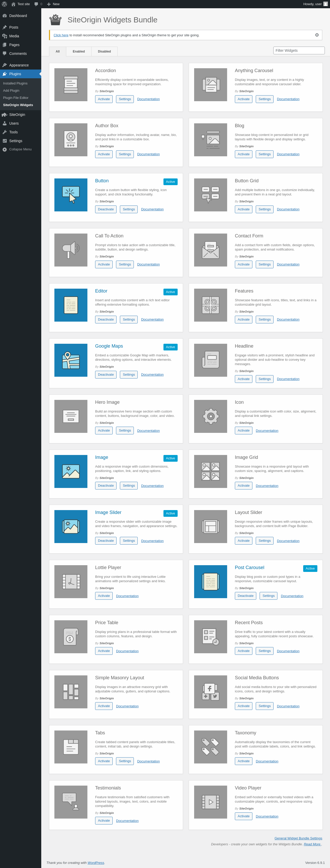Click the WordPress logo in admin bar
Image resolution: width=330 pixels, height=868 pixels.
click(x=4, y=4)
